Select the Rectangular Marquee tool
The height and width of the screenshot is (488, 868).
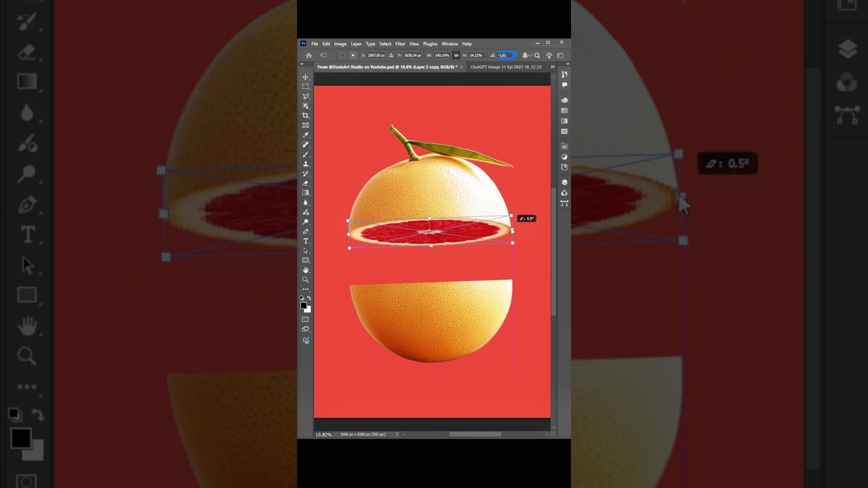coord(305,87)
